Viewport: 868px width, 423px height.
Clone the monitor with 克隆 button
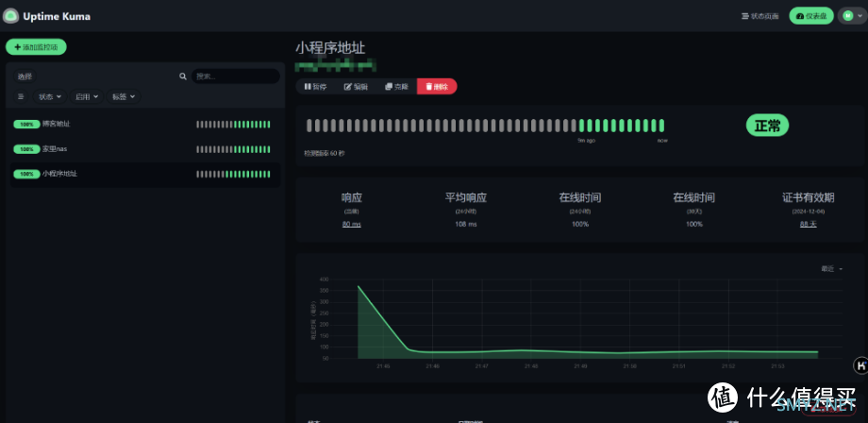click(396, 86)
